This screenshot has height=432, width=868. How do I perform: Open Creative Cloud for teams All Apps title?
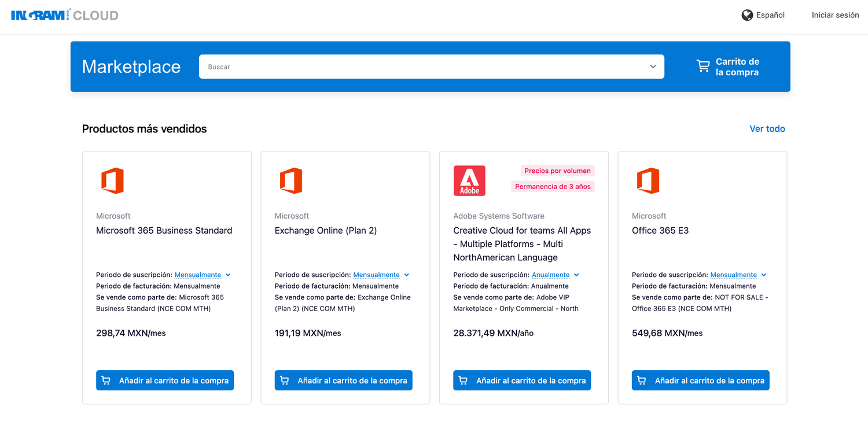pos(522,244)
